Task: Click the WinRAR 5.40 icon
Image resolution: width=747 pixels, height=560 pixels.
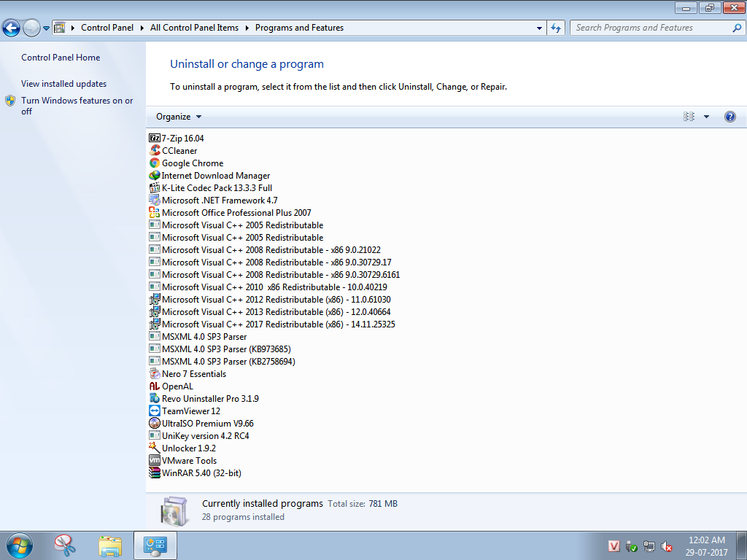Action: [x=155, y=472]
